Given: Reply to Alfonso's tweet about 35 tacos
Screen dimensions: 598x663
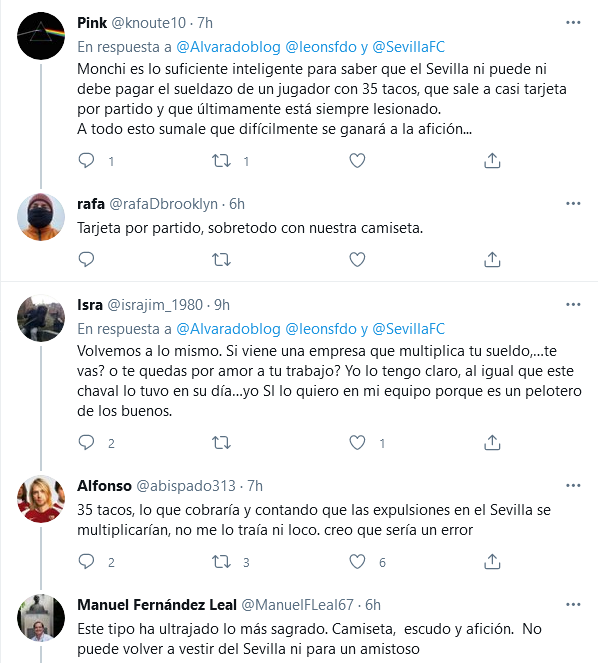Looking at the screenshot, I should click(x=87, y=562).
